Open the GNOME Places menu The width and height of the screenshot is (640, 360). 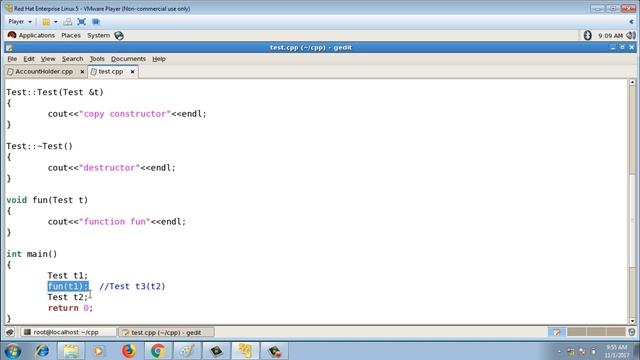point(71,36)
